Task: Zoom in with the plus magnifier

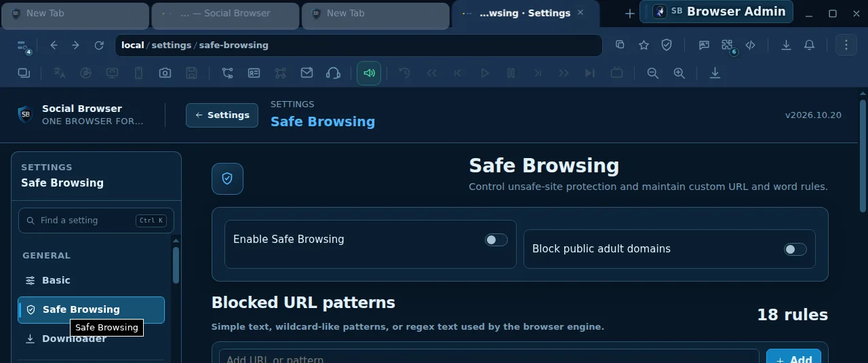Action: [x=679, y=73]
